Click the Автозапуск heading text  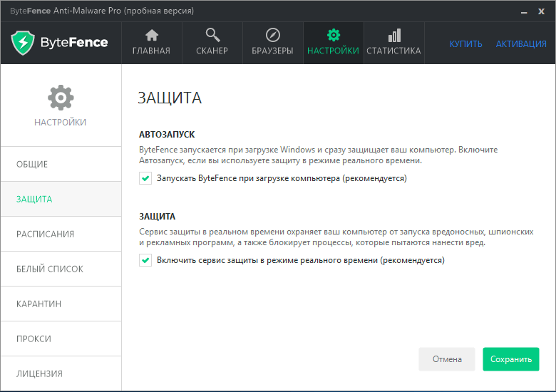click(167, 135)
